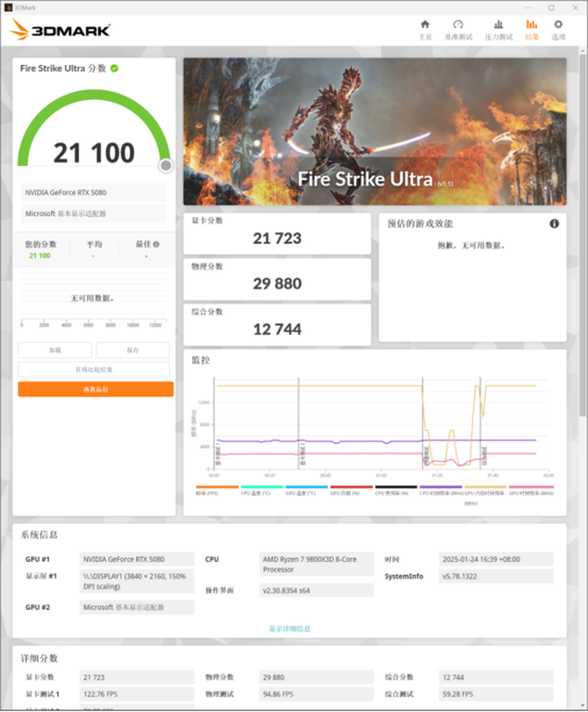Toggle the yellow GPU 内存时钟频率 legend entry
The height and width of the screenshot is (712, 588).
(484, 495)
